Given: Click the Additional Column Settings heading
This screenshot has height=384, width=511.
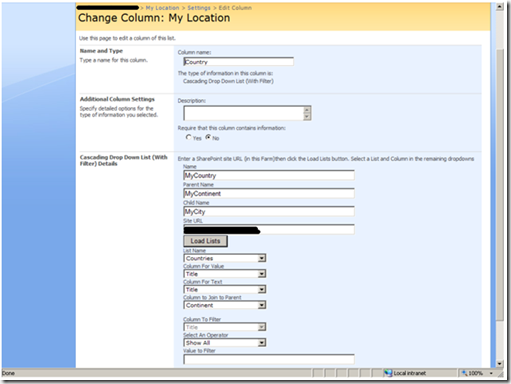Looking at the screenshot, I should 117,99.
